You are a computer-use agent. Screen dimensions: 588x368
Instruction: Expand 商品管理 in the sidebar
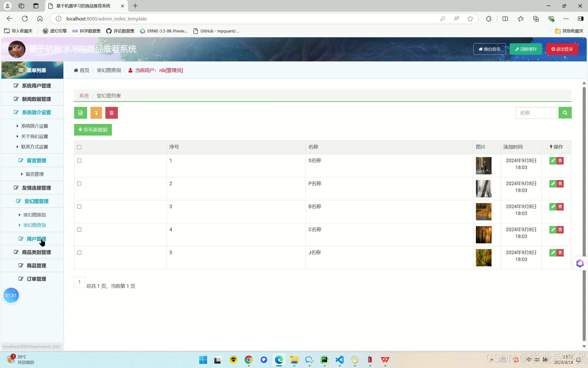coord(32,266)
